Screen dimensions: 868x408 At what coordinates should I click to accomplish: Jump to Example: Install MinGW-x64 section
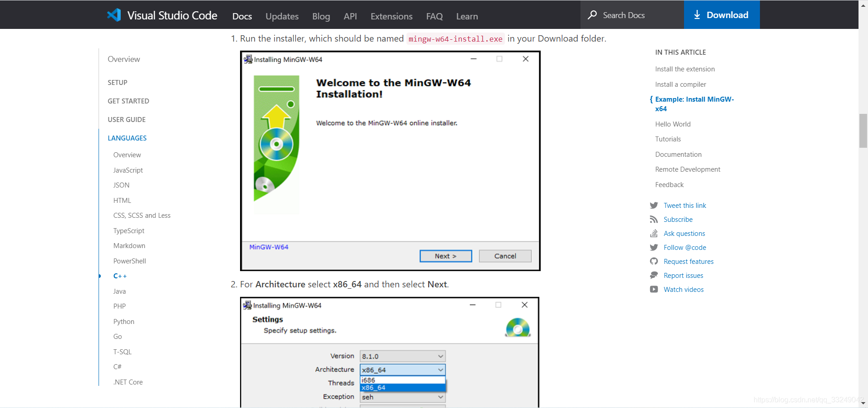[x=694, y=104]
